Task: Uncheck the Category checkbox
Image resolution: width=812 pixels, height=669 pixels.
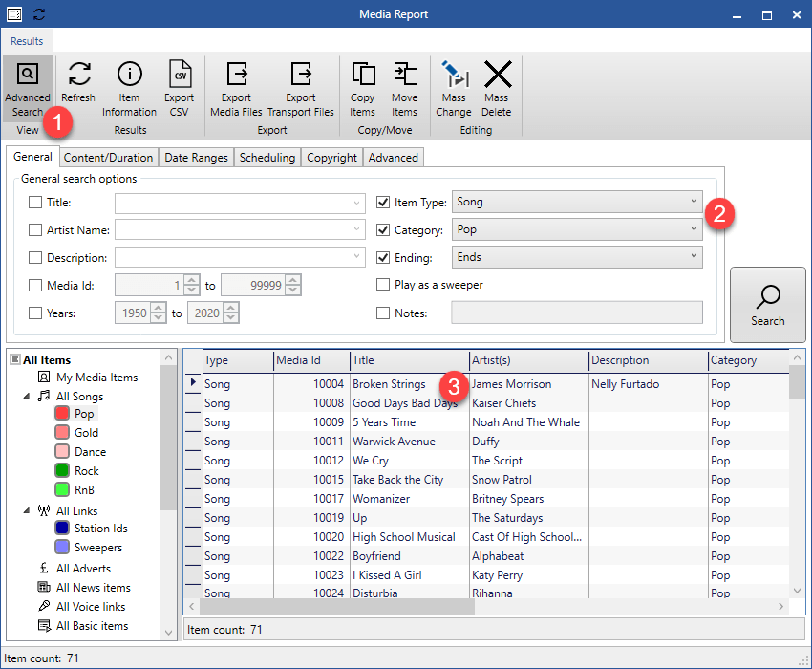Action: click(383, 229)
